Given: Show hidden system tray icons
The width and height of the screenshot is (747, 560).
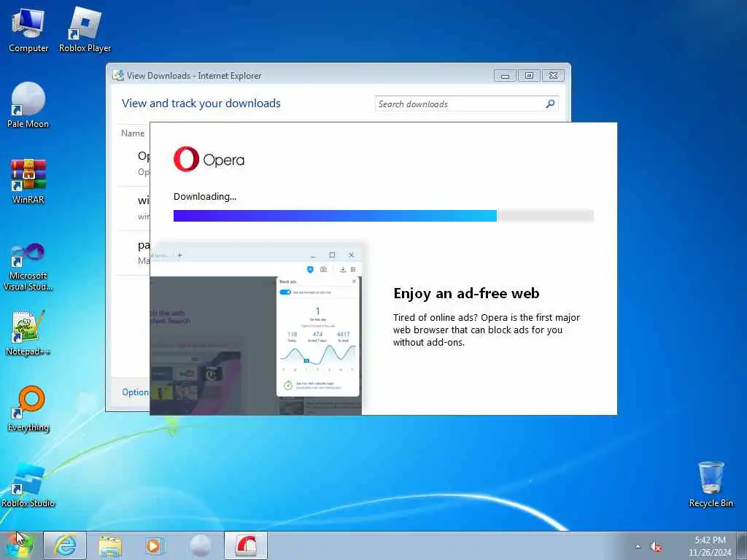Looking at the screenshot, I should point(638,547).
